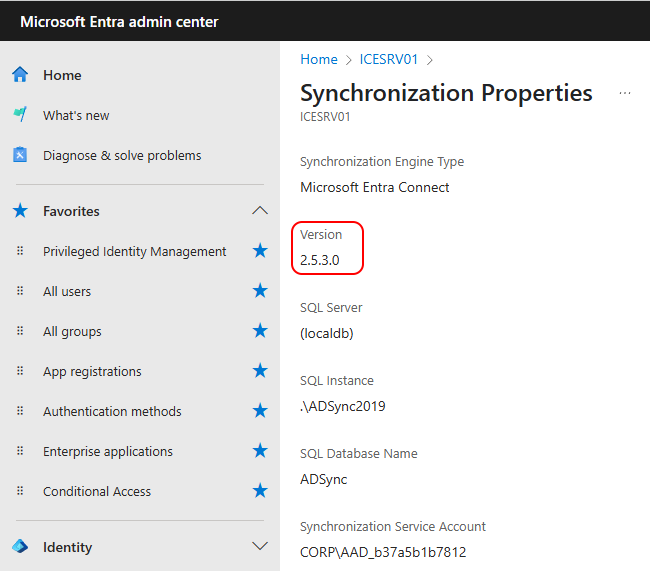The image size is (650, 571).
Task: Open What's new in the sidebar
Action: [76, 115]
